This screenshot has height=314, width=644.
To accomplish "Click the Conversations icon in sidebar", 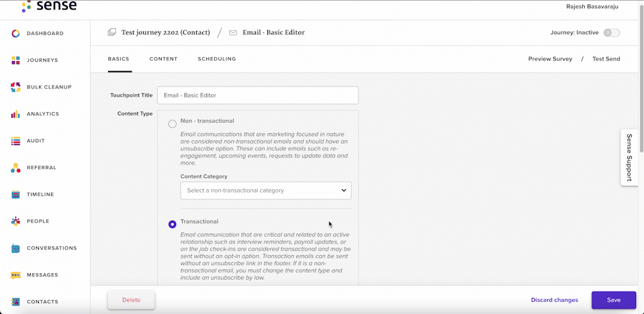I will (15, 248).
